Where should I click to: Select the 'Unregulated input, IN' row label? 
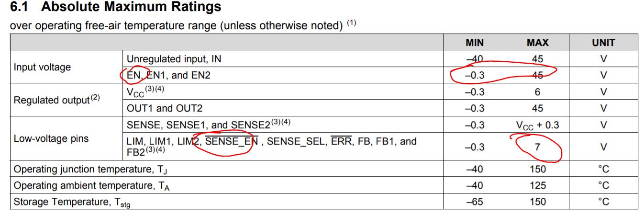pyautogui.click(x=174, y=59)
